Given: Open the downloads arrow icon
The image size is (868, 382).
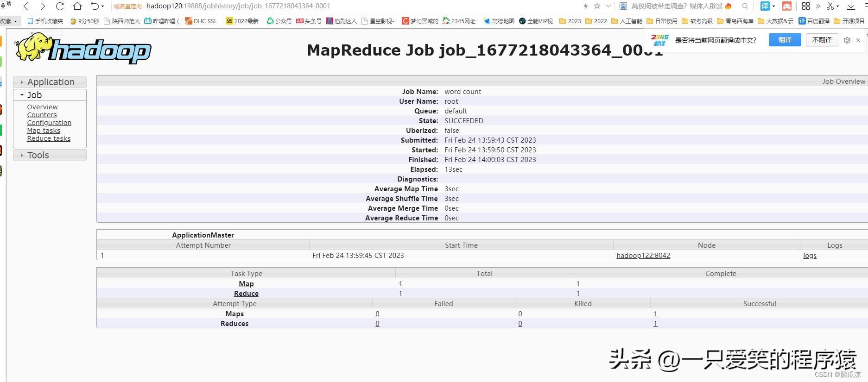Looking at the screenshot, I should [x=851, y=6].
